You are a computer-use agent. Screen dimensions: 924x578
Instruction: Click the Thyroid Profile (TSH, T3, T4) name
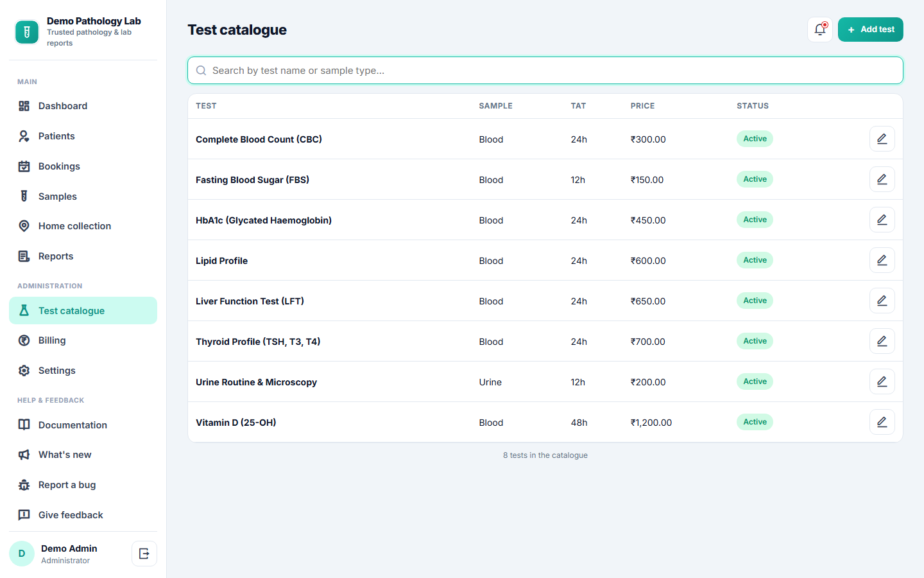click(x=258, y=342)
